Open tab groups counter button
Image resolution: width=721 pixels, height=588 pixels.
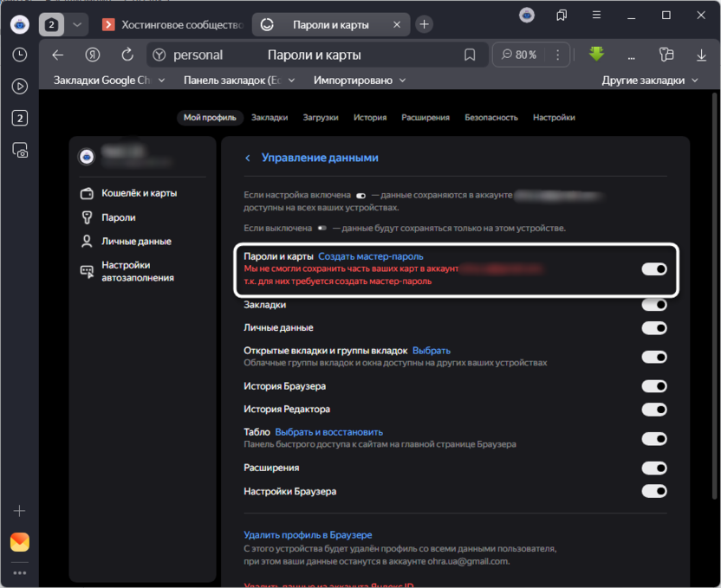[51, 24]
